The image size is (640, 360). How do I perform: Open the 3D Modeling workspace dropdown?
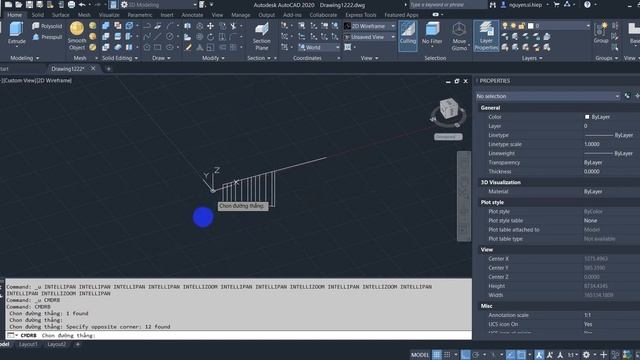tap(158, 5)
